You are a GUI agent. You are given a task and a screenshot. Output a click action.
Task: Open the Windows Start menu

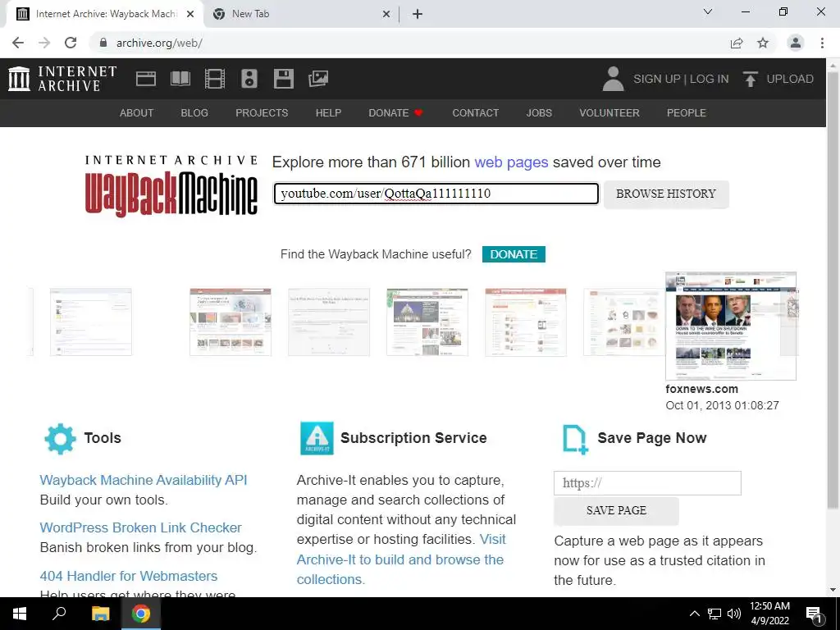(x=20, y=614)
